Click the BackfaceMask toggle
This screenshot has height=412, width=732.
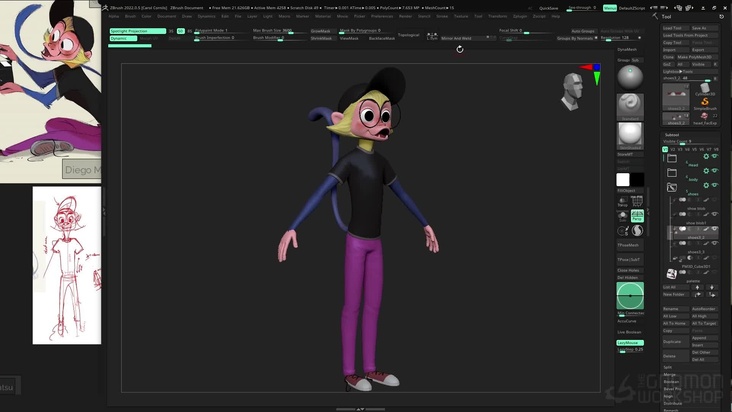pyautogui.click(x=381, y=38)
